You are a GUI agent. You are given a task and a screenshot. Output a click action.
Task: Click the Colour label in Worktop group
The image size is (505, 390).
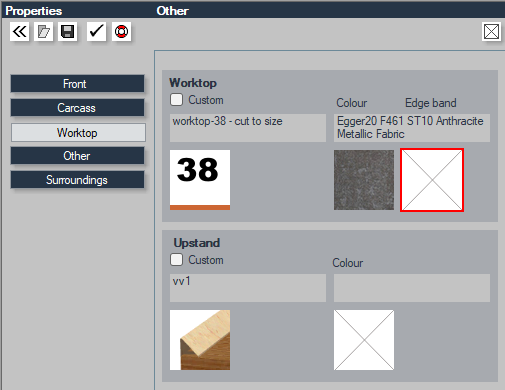pyautogui.click(x=352, y=103)
